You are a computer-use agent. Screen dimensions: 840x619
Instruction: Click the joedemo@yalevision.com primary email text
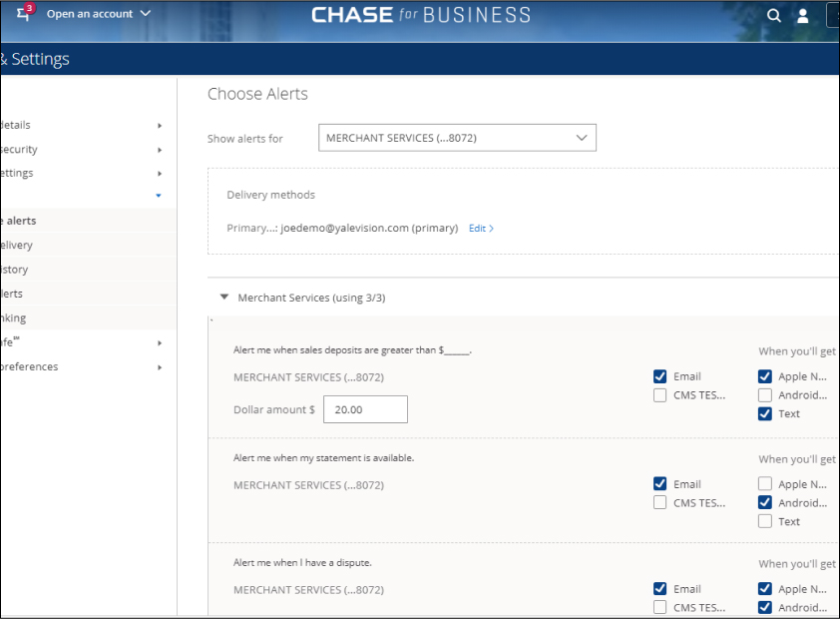tap(370, 229)
